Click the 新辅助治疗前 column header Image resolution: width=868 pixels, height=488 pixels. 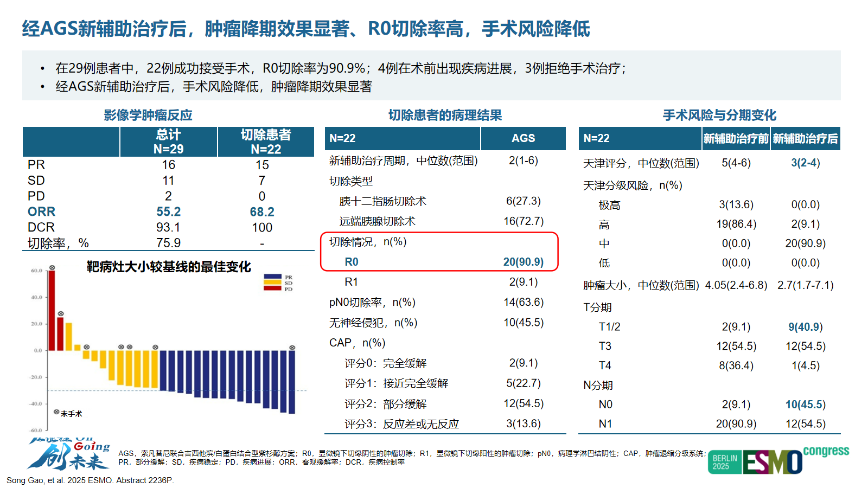coord(736,139)
